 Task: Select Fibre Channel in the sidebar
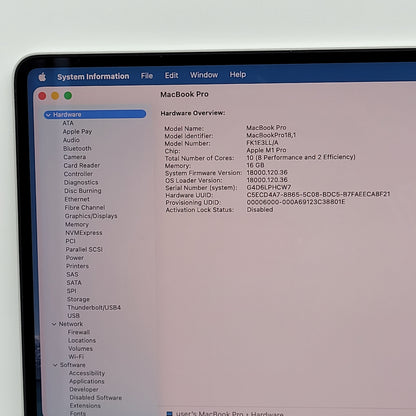pyautogui.click(x=85, y=207)
